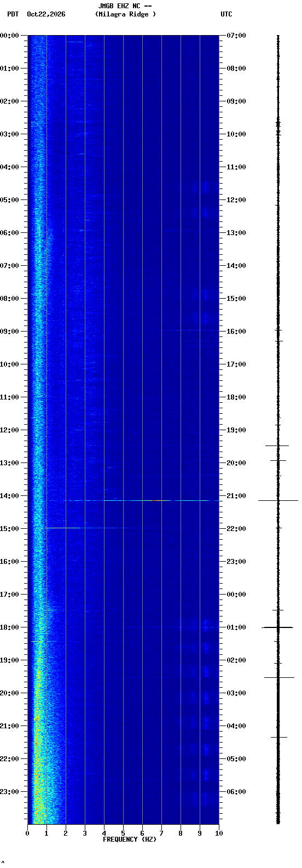Click the seismogram spike near 19:30 UTC

[277, 446]
